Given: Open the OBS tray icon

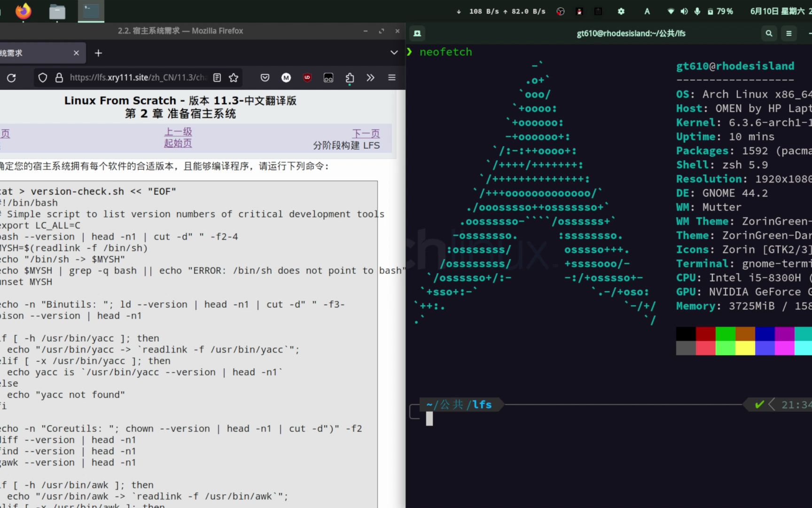Looking at the screenshot, I should (561, 11).
